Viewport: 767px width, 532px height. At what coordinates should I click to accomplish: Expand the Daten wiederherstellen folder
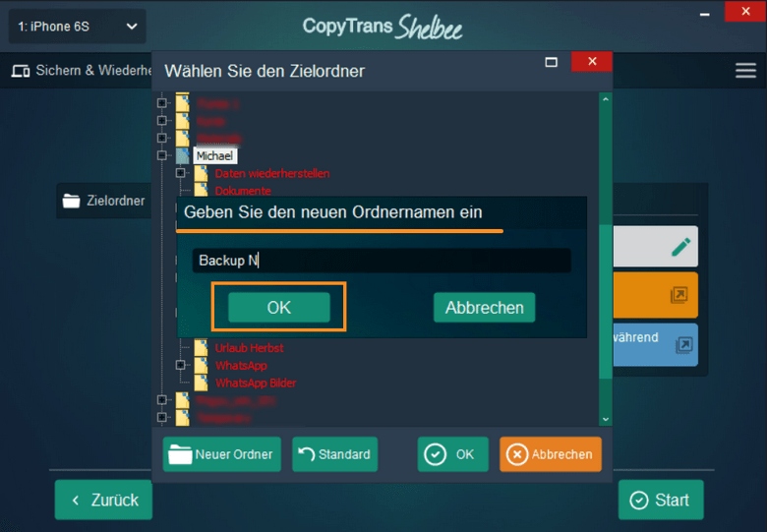(x=180, y=173)
